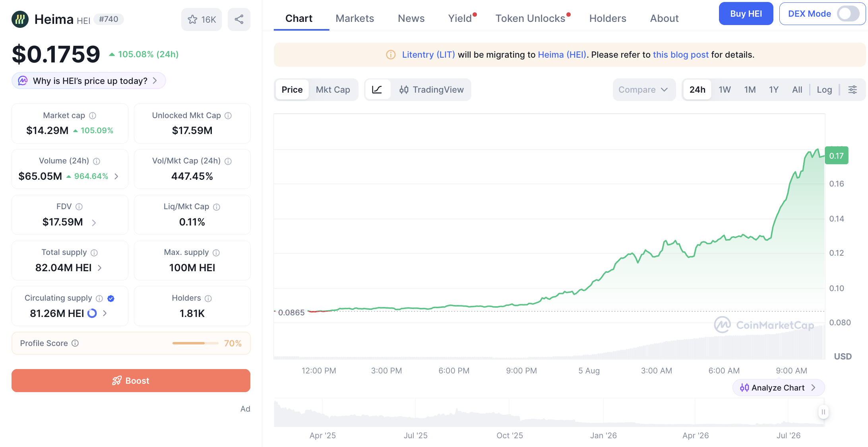868x447 pixels.
Task: Show Circulating supply info icon
Action: 99,298
